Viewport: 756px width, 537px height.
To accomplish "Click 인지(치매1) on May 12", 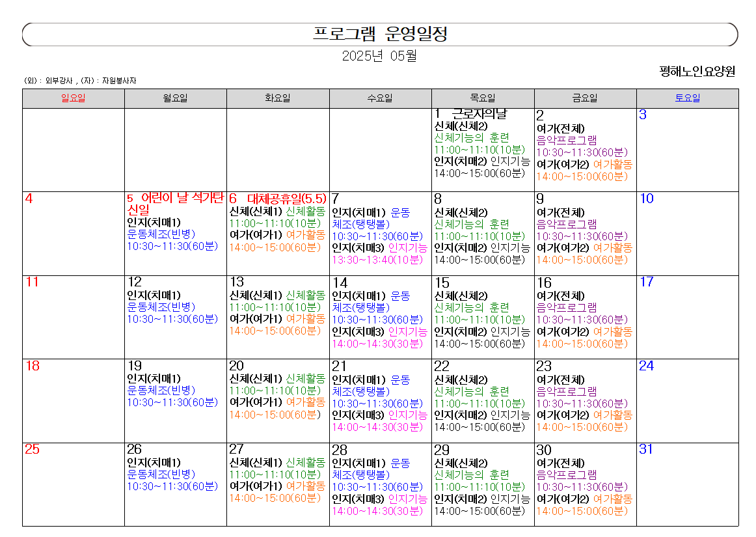I will [154, 296].
